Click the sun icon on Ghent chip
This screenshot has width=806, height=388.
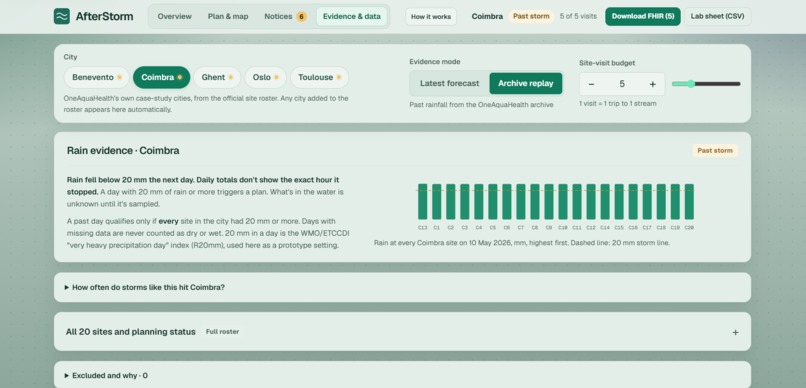coord(231,78)
